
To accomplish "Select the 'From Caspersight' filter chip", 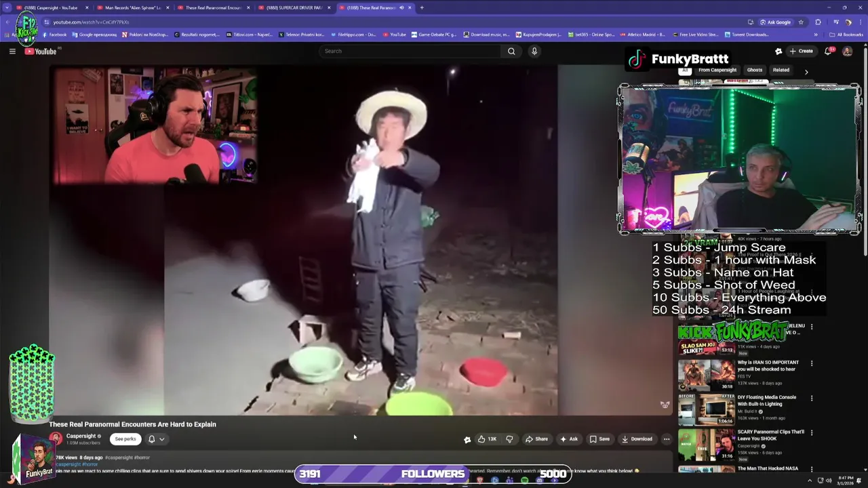I will [x=717, y=70].
